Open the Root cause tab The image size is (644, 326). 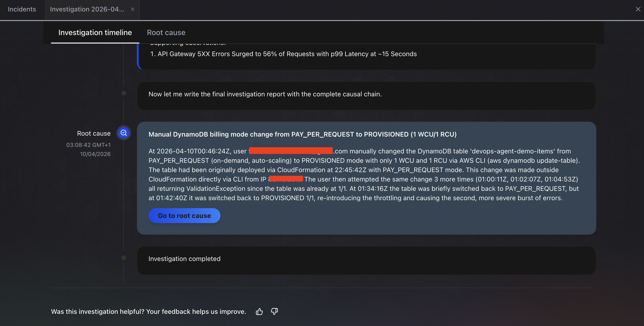[x=166, y=32]
